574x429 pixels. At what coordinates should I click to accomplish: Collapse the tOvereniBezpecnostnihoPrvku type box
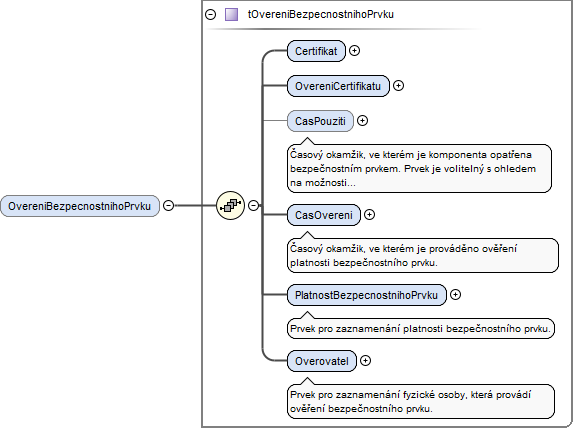(x=210, y=14)
